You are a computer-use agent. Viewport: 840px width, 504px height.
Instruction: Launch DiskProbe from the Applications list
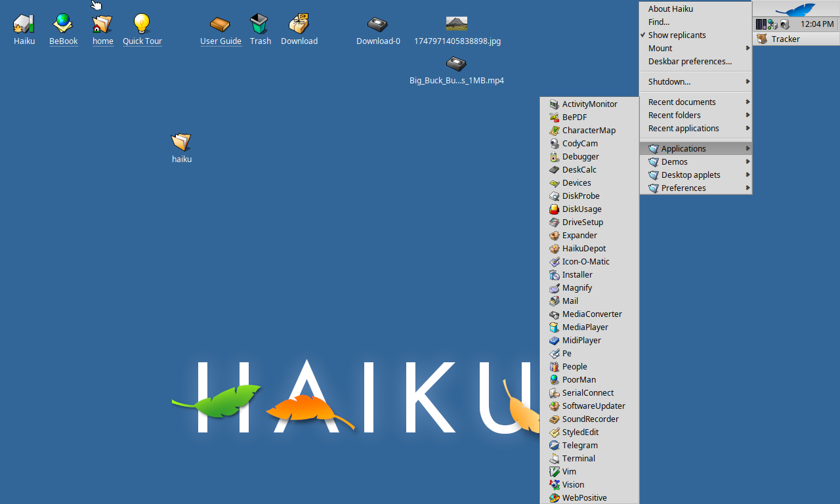(589, 196)
